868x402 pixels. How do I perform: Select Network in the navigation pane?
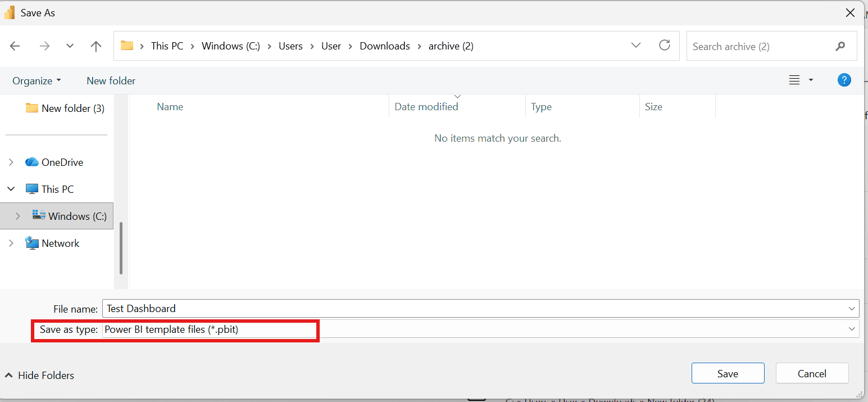coord(60,243)
